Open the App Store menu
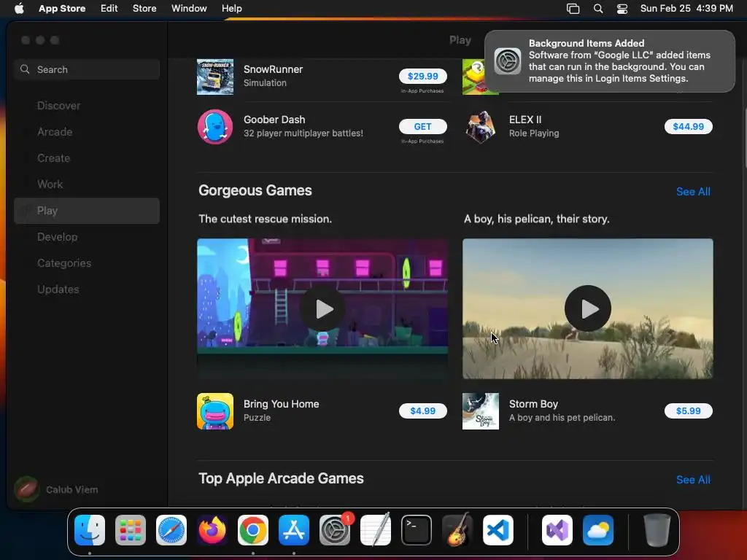Image resolution: width=747 pixels, height=560 pixels. coord(62,9)
